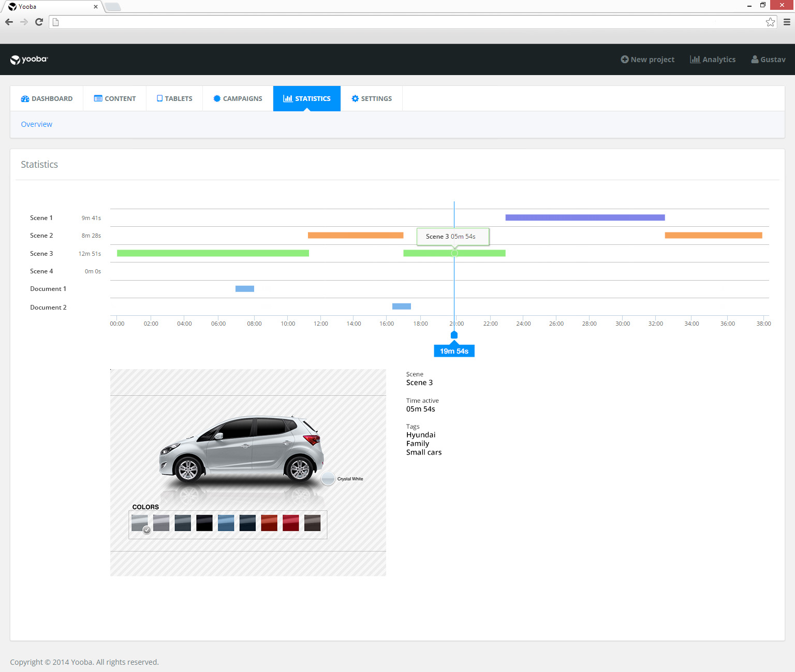Image resolution: width=795 pixels, height=672 pixels.
Task: Click the Document 1 row label
Action: (48, 289)
